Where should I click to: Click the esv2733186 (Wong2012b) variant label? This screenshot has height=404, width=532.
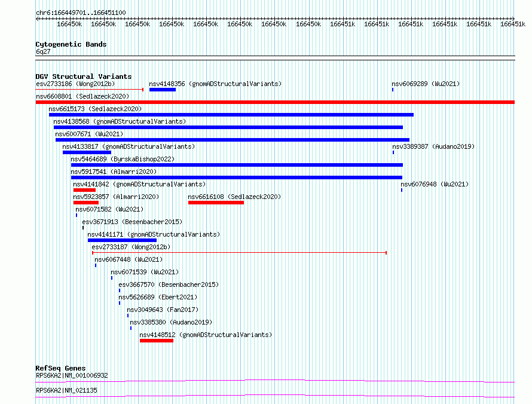coord(75,84)
